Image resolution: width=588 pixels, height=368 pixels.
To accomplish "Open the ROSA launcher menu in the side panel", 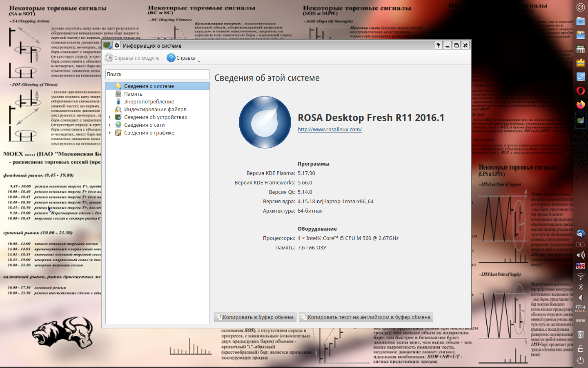I will tap(580, 7).
